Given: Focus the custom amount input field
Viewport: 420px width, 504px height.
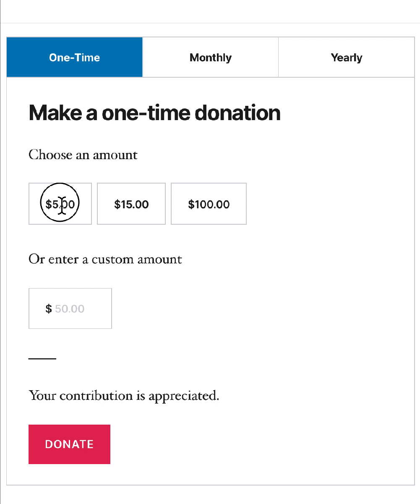Looking at the screenshot, I should pyautogui.click(x=80, y=309).
